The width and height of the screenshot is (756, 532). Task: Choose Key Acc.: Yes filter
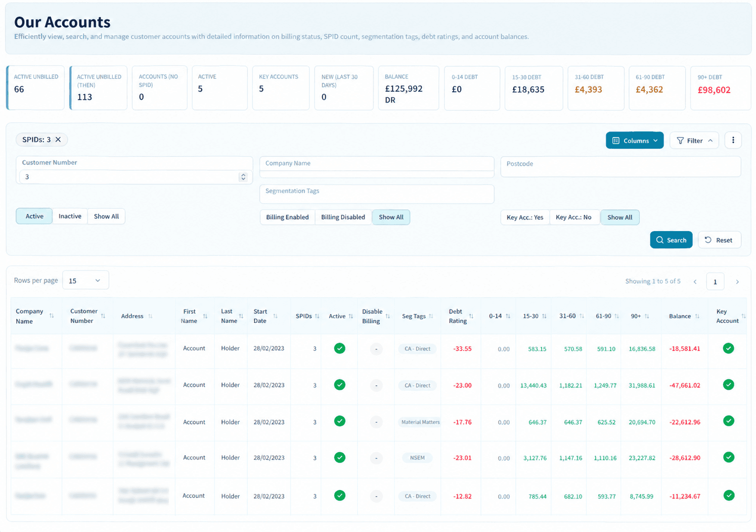coord(525,217)
